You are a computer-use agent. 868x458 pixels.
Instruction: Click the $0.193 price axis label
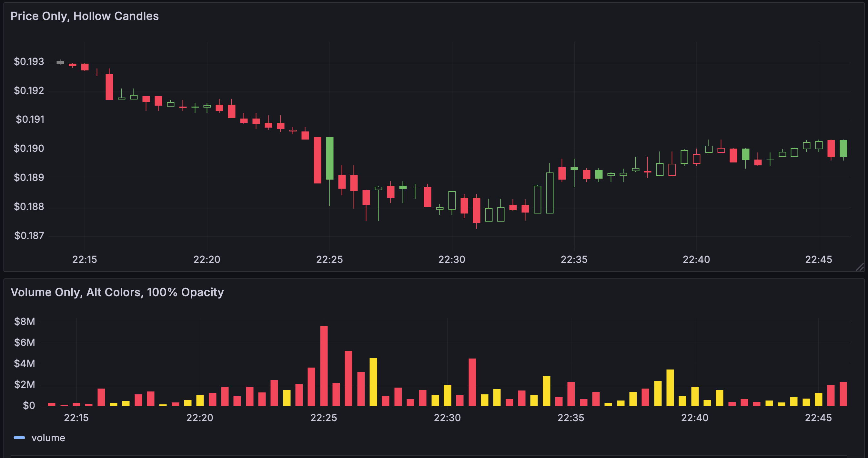tap(29, 61)
